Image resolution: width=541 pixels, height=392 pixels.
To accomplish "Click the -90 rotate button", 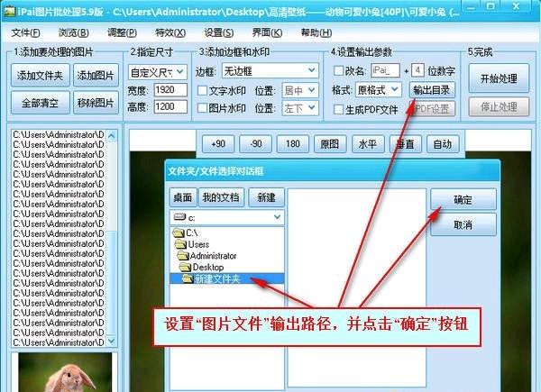I will pyautogui.click(x=255, y=143).
